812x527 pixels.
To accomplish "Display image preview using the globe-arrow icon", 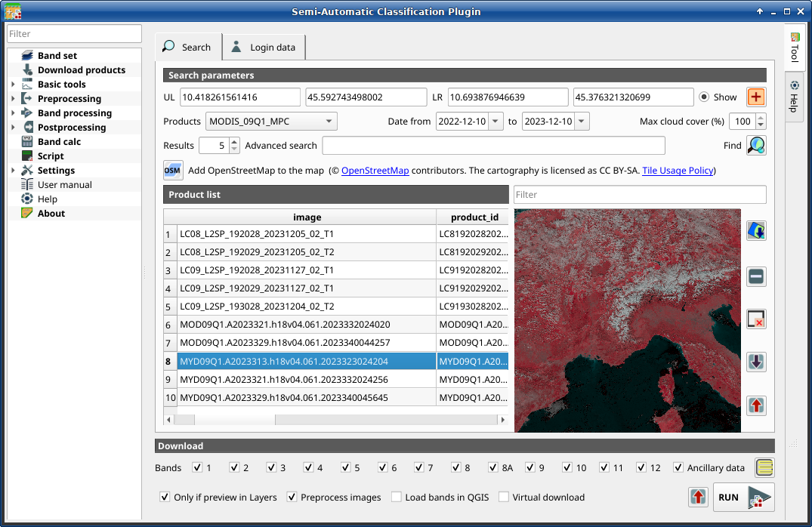I will pos(756,230).
